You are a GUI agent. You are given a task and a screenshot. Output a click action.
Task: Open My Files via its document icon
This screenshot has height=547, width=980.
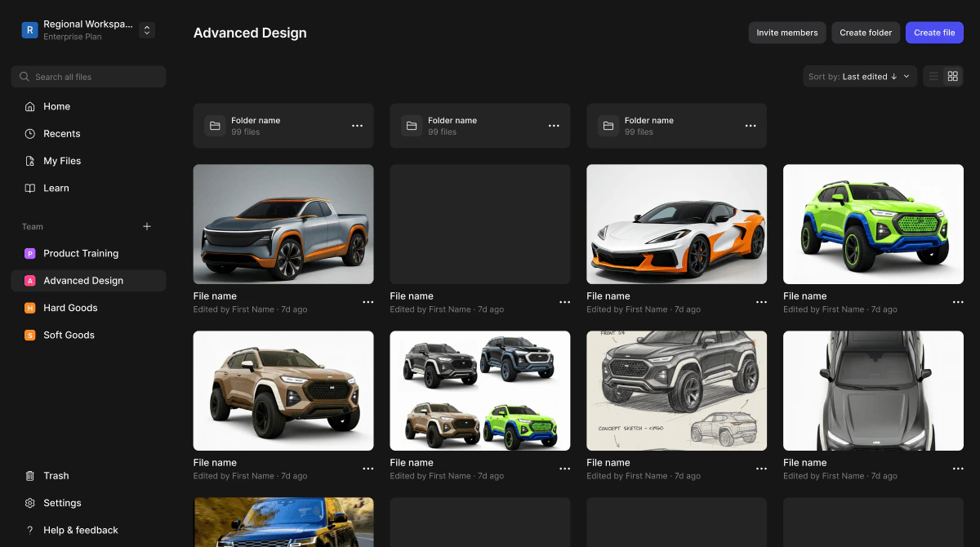point(29,161)
